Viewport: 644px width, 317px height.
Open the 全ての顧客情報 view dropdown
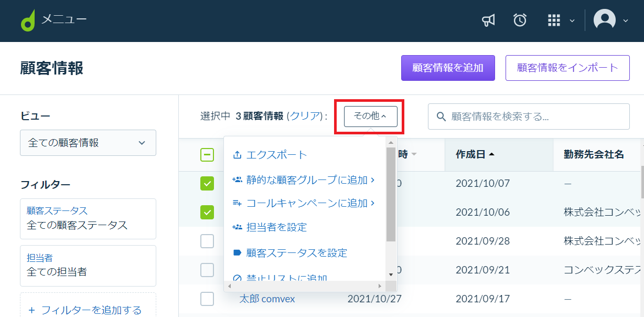(88, 143)
